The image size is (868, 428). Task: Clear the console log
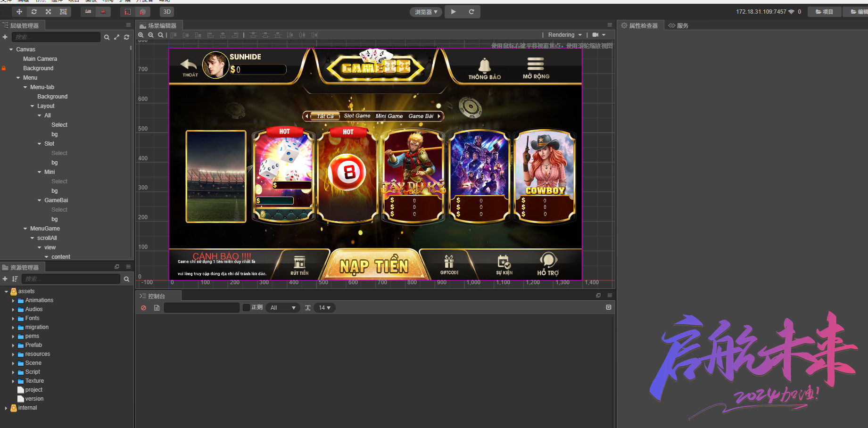click(x=144, y=308)
